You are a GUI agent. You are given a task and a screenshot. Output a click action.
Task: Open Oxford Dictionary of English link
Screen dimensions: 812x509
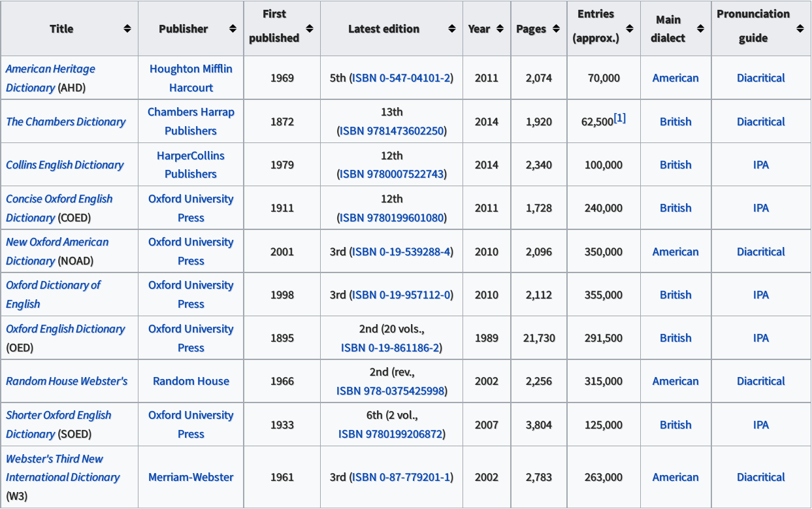coord(53,294)
